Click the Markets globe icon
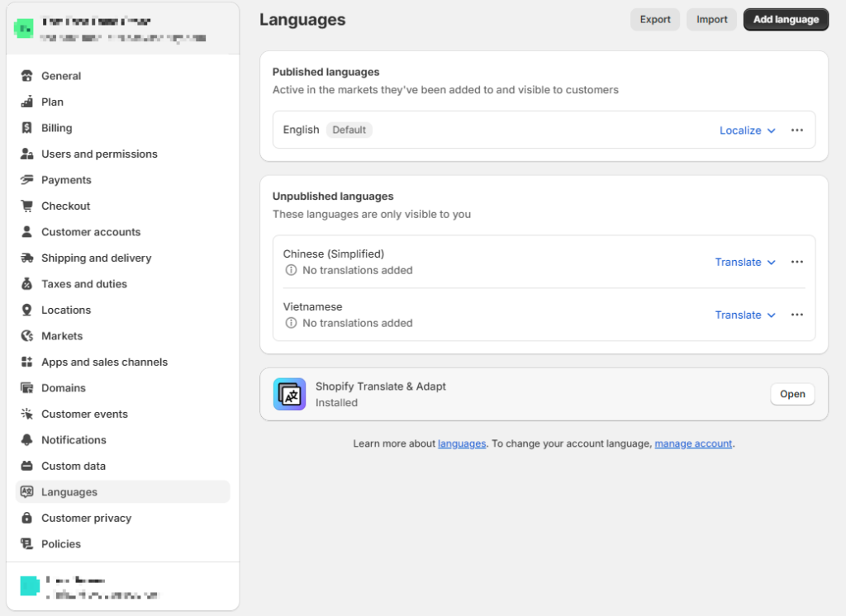The height and width of the screenshot is (616, 846). click(26, 335)
